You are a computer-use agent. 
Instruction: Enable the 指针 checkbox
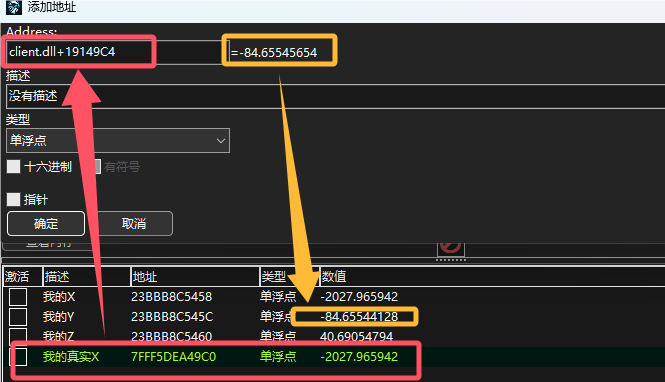[14, 199]
